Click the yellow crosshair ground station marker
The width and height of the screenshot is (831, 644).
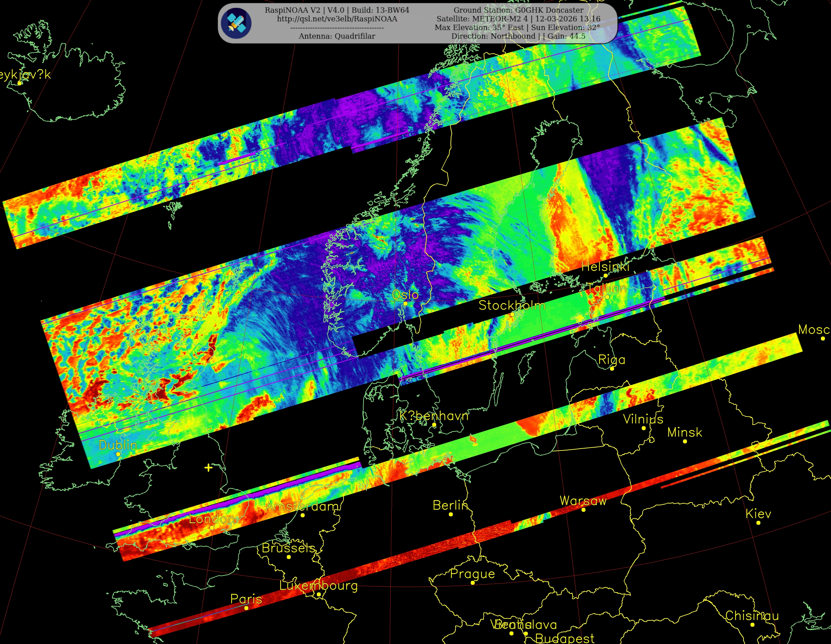[208, 467]
